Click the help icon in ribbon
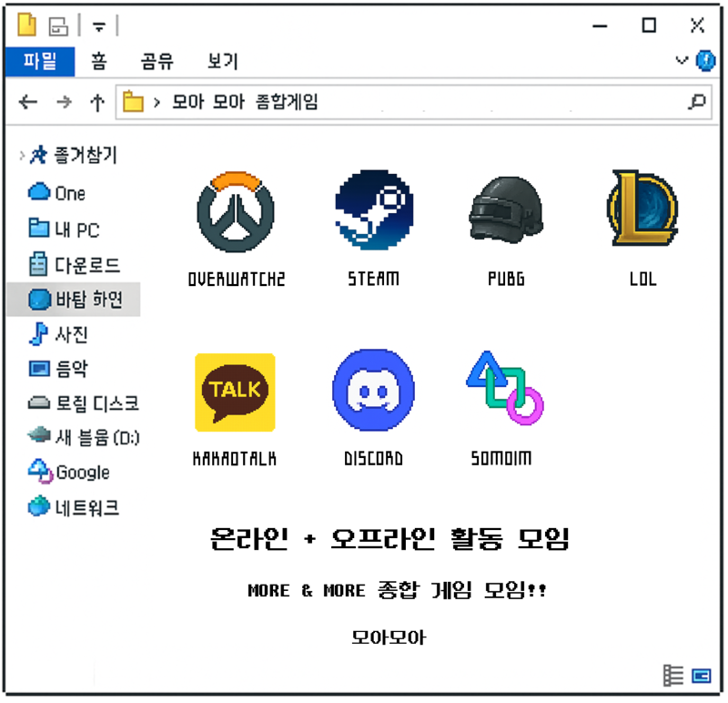 pos(705,61)
